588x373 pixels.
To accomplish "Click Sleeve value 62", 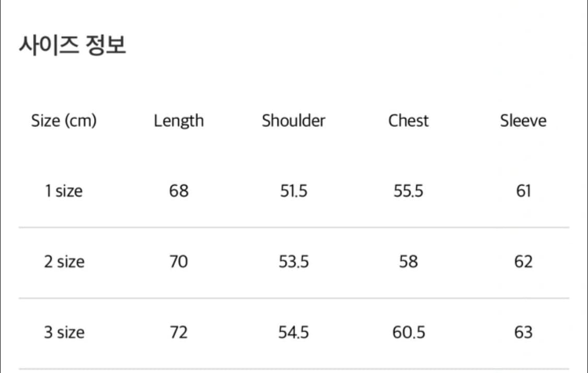I will pyautogui.click(x=523, y=262).
